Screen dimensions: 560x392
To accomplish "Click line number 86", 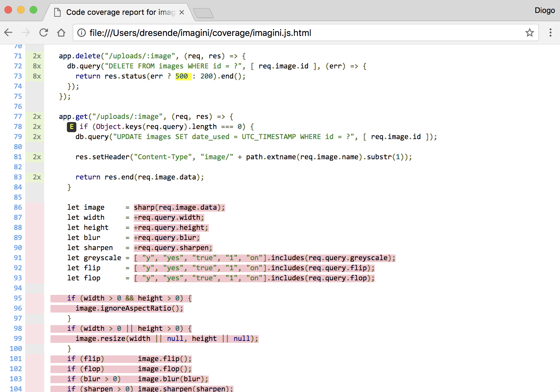I will [x=18, y=208].
